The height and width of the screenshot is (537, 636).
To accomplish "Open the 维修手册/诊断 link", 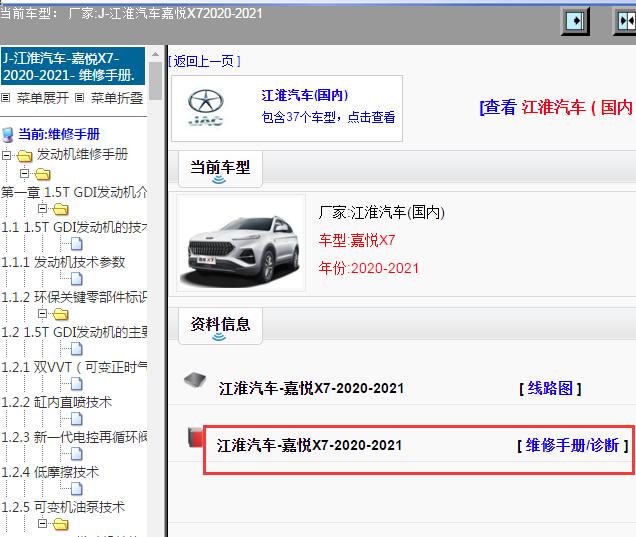I will coord(572,445).
